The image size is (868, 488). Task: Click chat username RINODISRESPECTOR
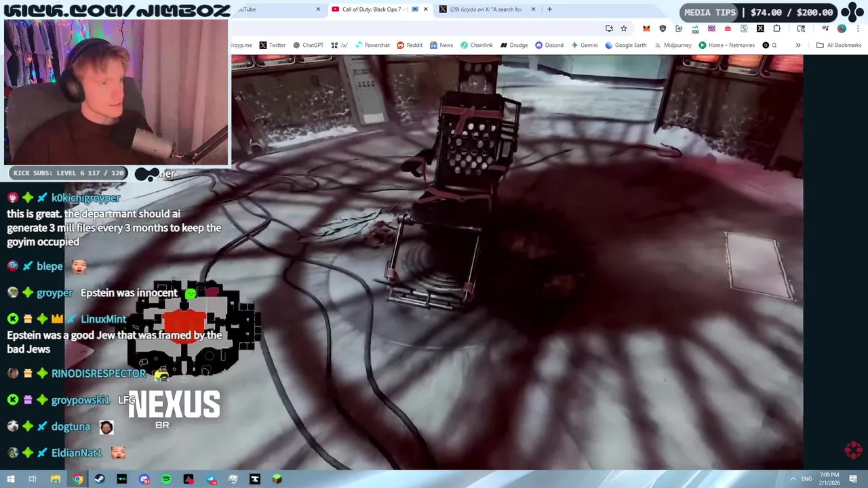tap(98, 373)
